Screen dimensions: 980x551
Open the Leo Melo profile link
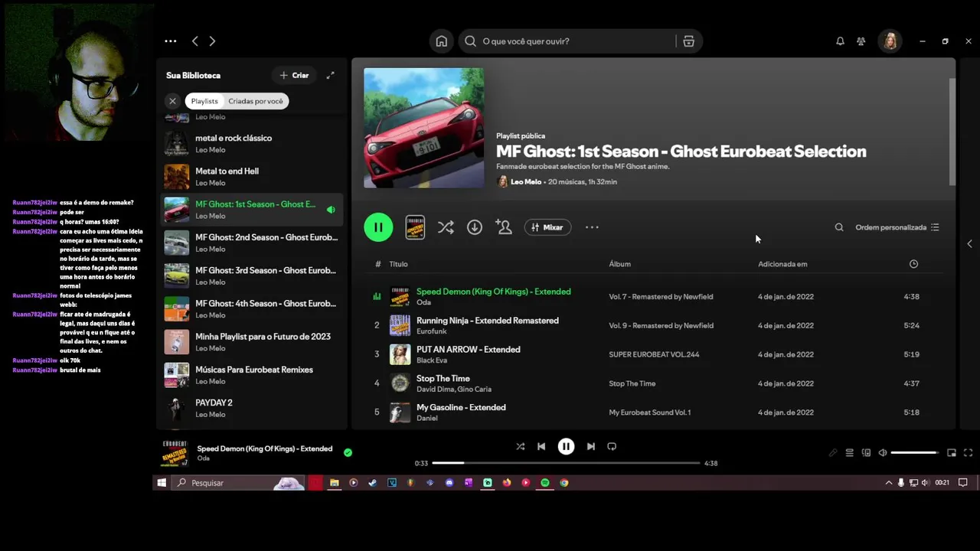pos(526,181)
